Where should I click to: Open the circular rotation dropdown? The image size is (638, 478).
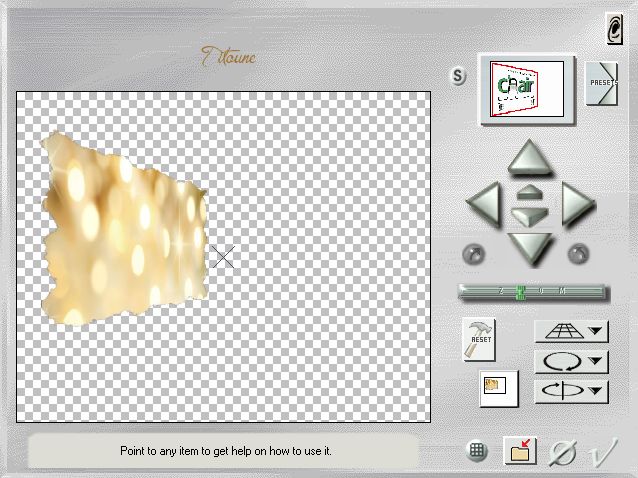coord(571,361)
